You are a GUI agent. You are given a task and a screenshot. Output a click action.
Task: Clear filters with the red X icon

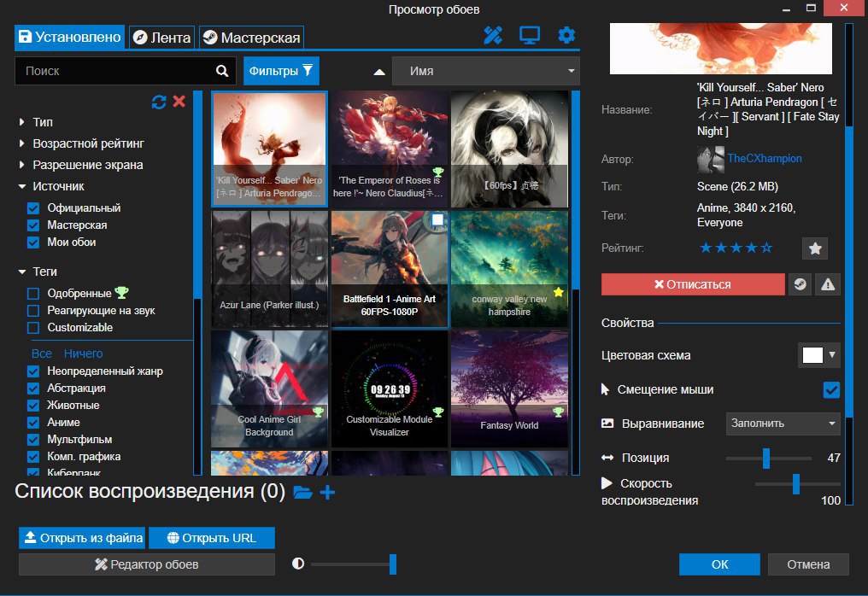tap(179, 102)
